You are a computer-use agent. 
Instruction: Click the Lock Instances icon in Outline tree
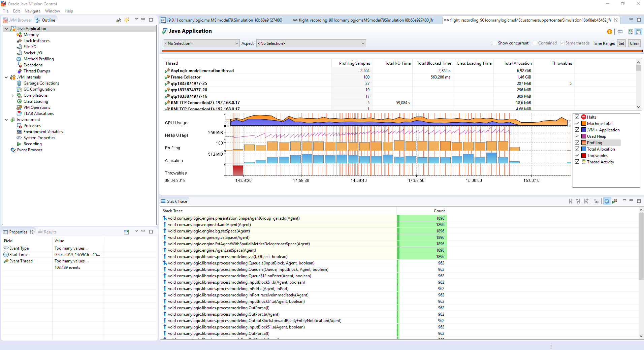coord(19,41)
